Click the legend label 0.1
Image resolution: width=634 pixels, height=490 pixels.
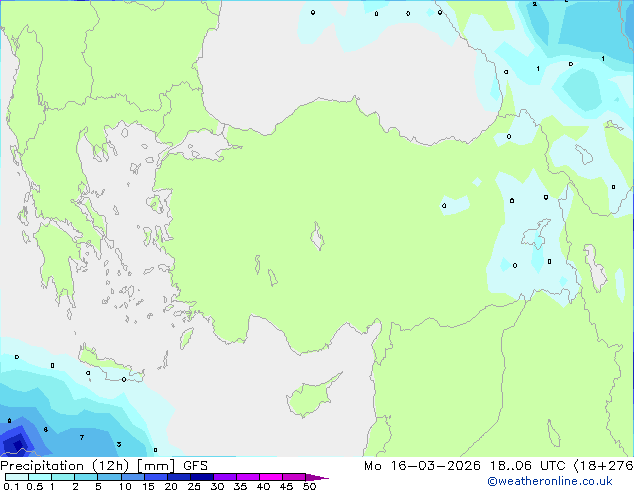tap(11, 486)
